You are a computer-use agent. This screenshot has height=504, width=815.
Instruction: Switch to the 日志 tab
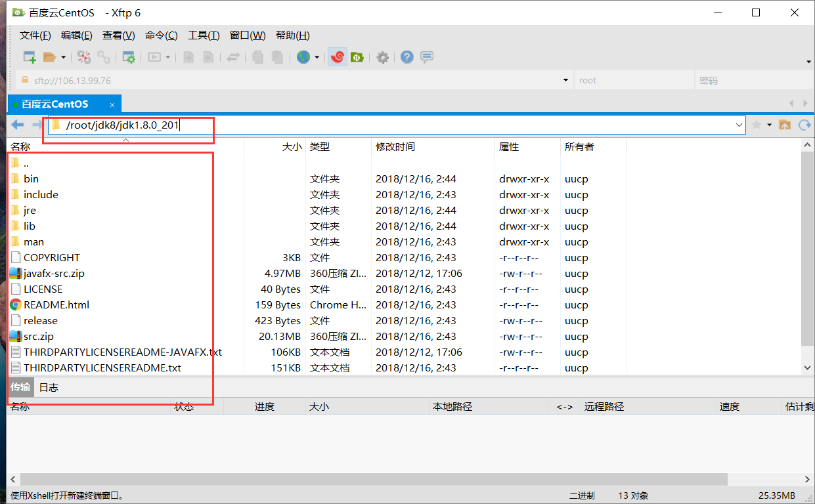49,387
